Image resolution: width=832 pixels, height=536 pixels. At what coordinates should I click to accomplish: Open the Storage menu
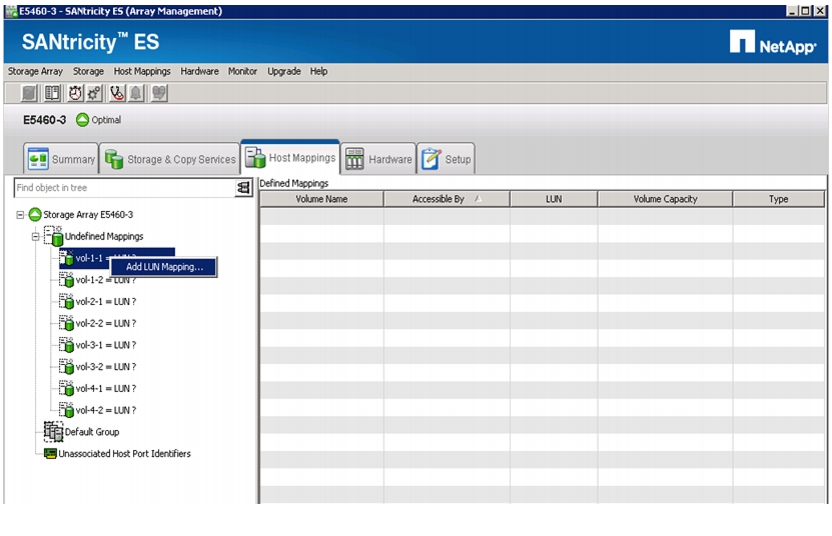pos(88,71)
